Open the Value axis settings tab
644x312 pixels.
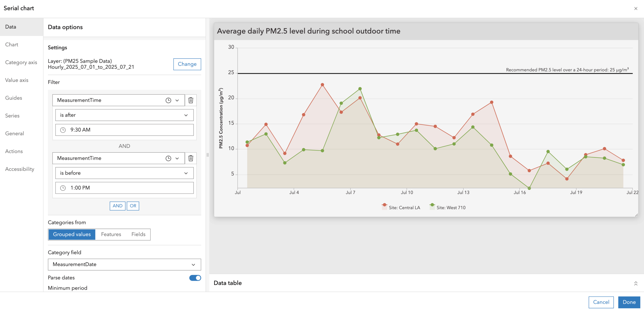[x=17, y=80]
